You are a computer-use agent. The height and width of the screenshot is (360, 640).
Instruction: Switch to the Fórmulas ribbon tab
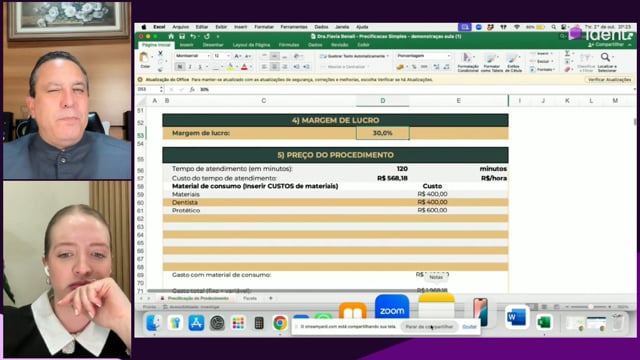[x=289, y=45]
